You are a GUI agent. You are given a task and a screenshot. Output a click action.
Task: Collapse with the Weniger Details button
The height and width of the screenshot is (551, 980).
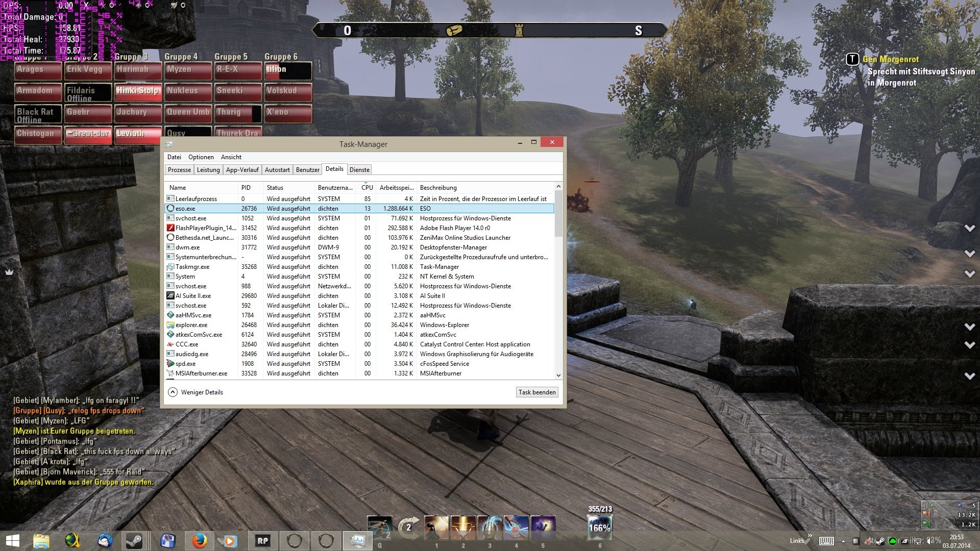196,392
